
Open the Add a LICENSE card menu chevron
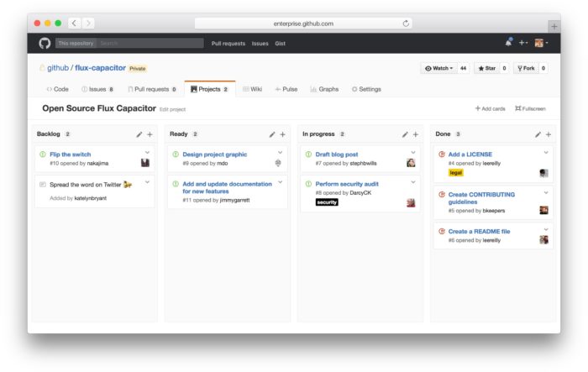click(x=546, y=152)
